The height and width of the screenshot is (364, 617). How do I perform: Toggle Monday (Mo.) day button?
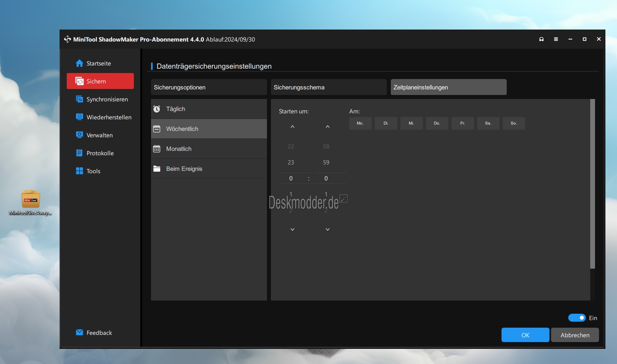360,123
